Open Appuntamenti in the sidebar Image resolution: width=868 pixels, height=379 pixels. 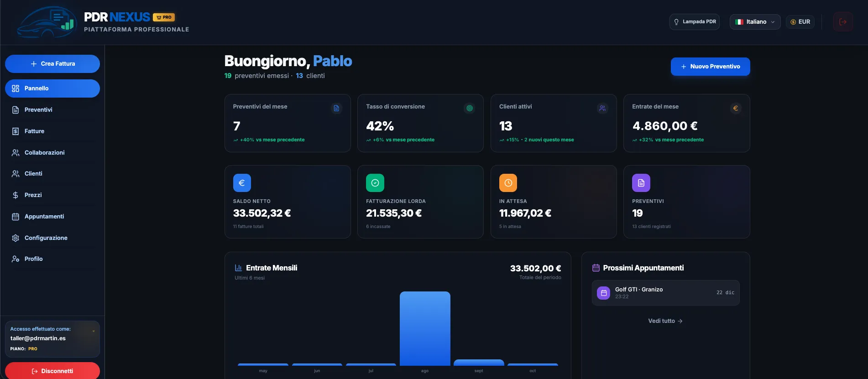point(52,217)
